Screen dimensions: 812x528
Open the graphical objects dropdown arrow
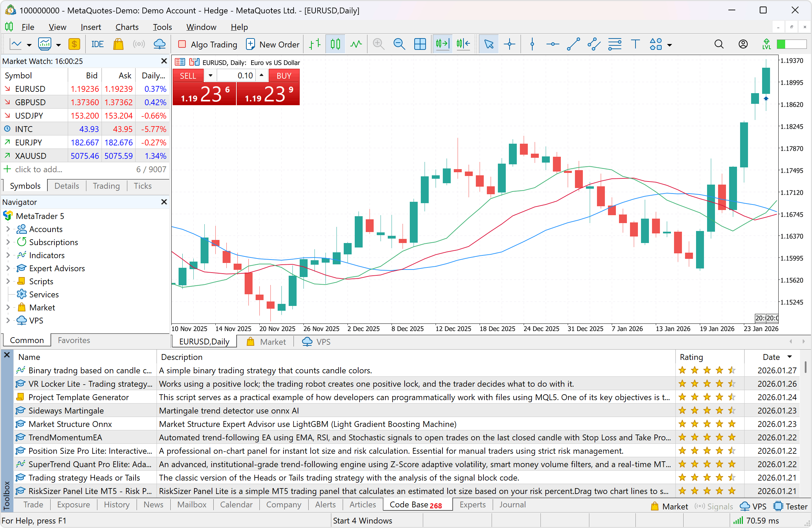[670, 45]
